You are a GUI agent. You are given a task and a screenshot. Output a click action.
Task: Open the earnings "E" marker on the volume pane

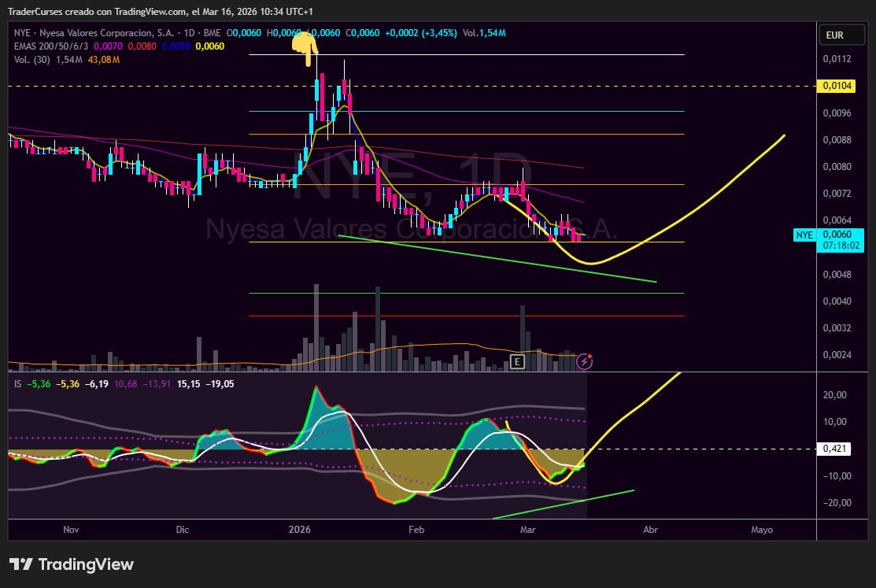click(518, 361)
